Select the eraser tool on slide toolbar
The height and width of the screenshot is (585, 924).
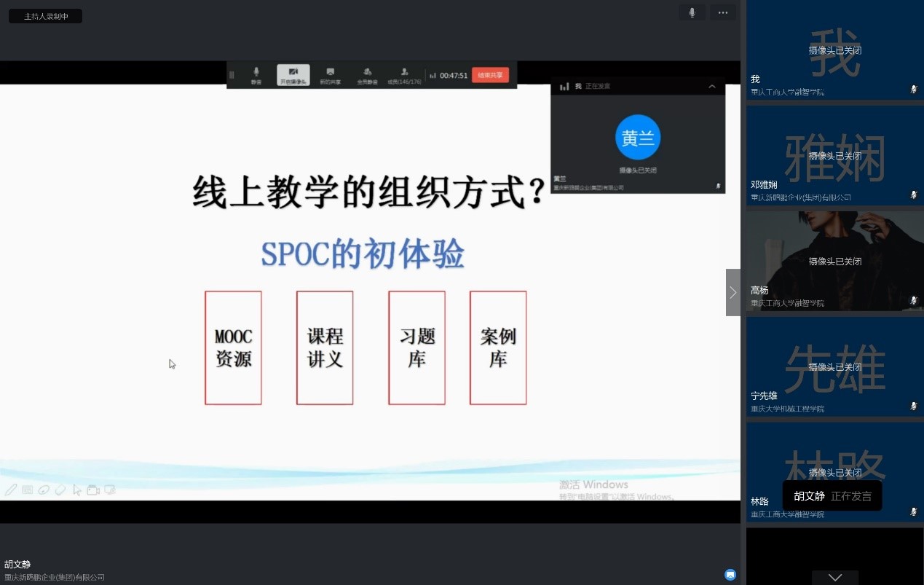tap(60, 490)
